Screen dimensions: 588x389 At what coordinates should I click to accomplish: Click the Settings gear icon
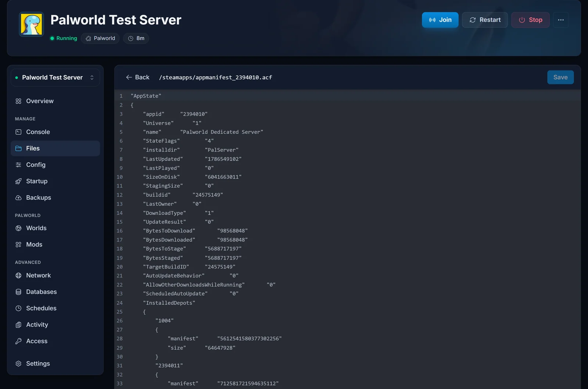18,364
